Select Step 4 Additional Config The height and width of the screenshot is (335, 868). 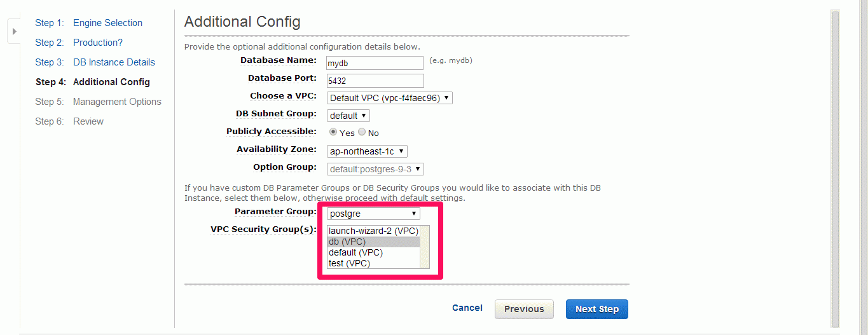click(x=93, y=82)
